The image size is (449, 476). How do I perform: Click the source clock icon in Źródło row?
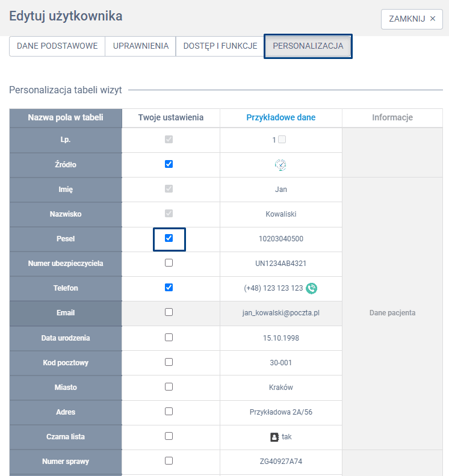[280, 164]
